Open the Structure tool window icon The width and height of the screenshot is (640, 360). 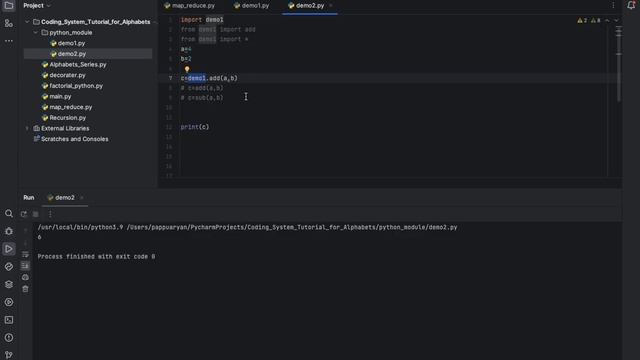coord(9,24)
